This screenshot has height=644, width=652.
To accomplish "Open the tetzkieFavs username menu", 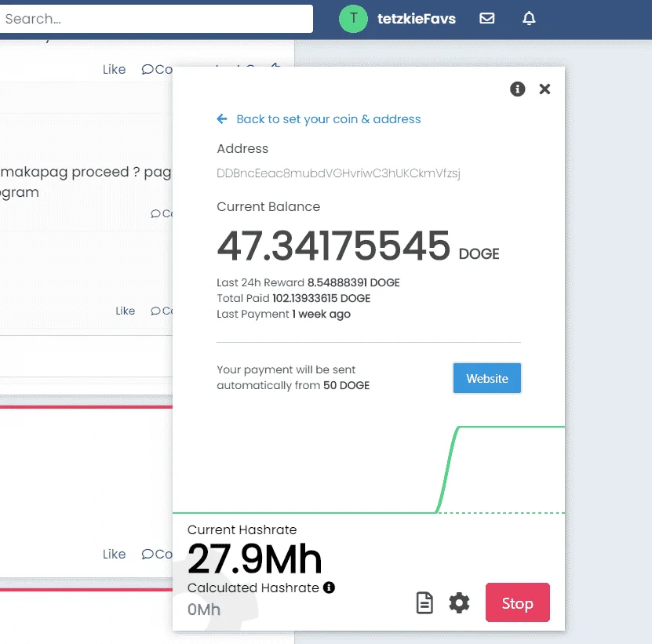I will pyautogui.click(x=417, y=19).
